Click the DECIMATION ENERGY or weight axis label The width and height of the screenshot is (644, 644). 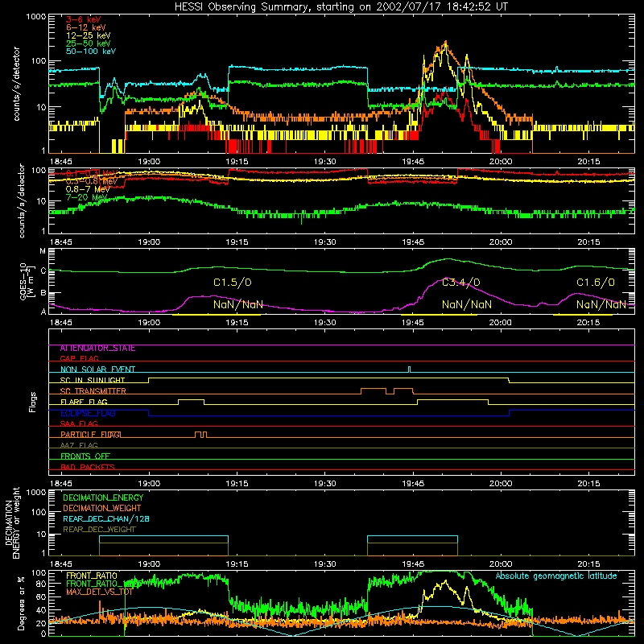click(13, 522)
